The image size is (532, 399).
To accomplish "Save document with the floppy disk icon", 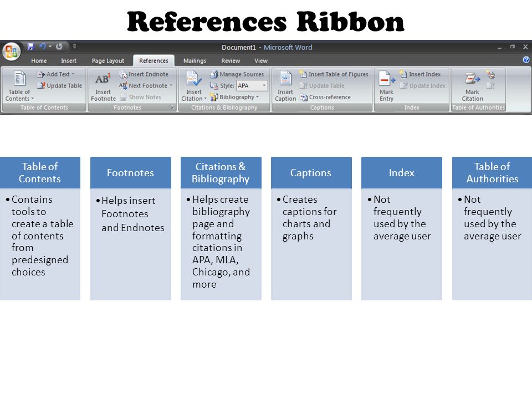I will coord(31,47).
